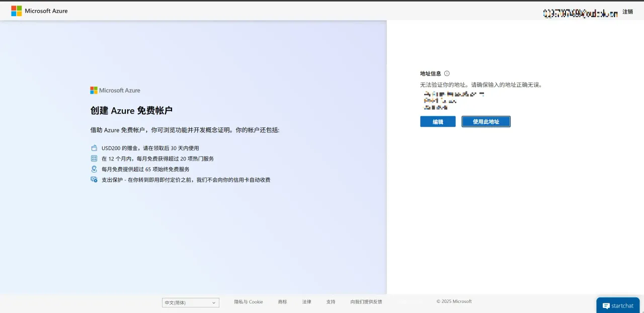644x313 pixels.
Task: Open the 支持 footer link
Action: pyautogui.click(x=331, y=302)
